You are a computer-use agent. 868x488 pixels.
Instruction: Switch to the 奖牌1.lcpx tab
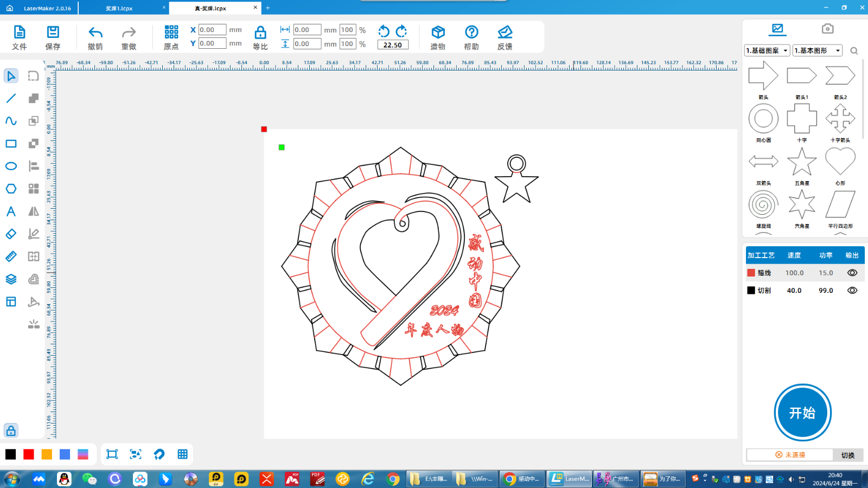(x=119, y=8)
